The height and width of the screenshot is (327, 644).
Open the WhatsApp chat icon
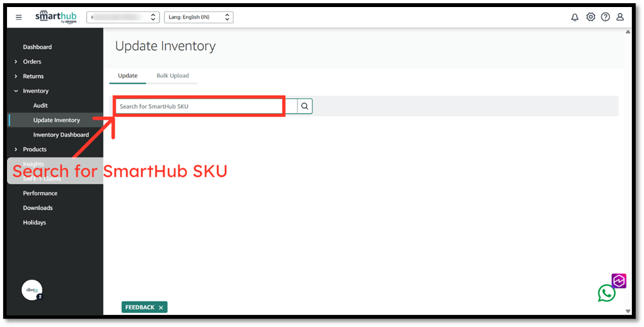(607, 293)
